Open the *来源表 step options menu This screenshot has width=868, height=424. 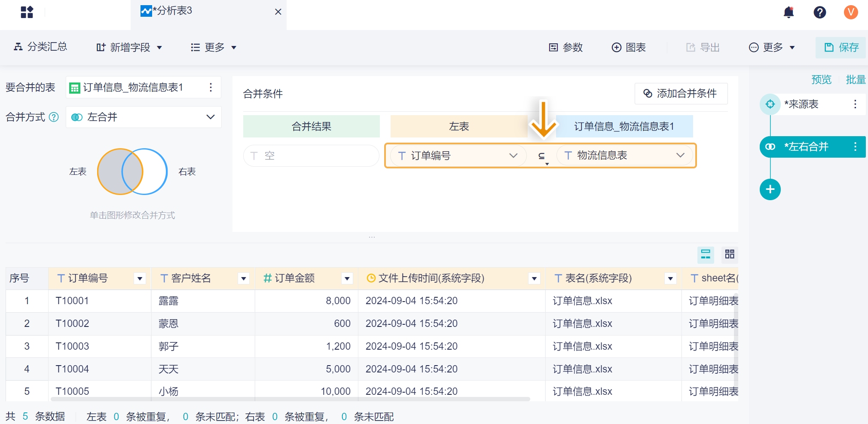855,104
